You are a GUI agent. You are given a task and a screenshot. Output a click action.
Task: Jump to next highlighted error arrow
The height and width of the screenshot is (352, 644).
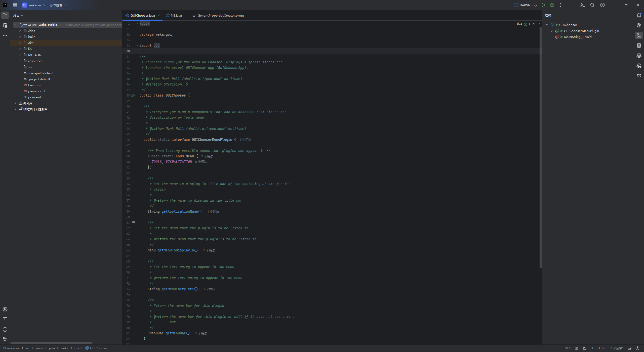coord(539,24)
